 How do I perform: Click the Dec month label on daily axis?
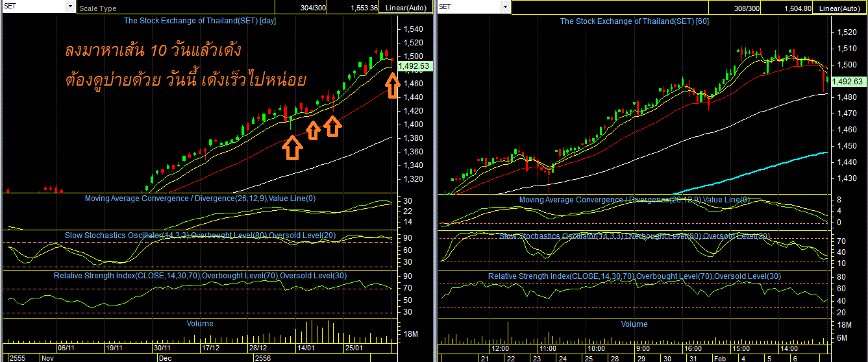click(x=165, y=357)
